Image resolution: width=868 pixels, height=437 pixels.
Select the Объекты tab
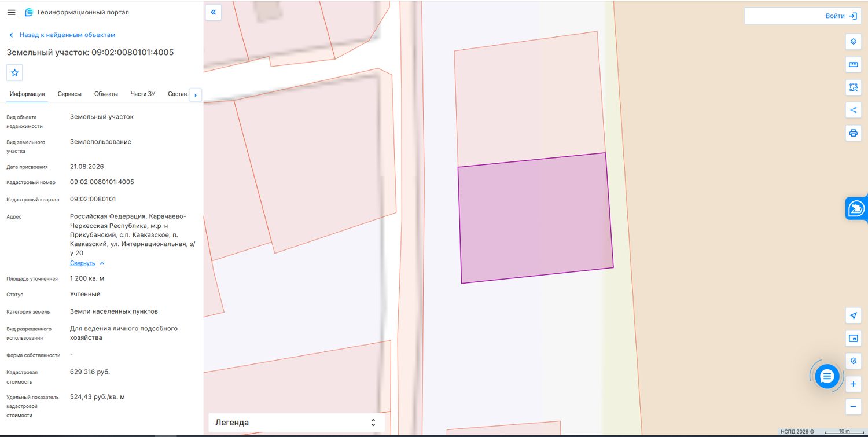tap(106, 94)
